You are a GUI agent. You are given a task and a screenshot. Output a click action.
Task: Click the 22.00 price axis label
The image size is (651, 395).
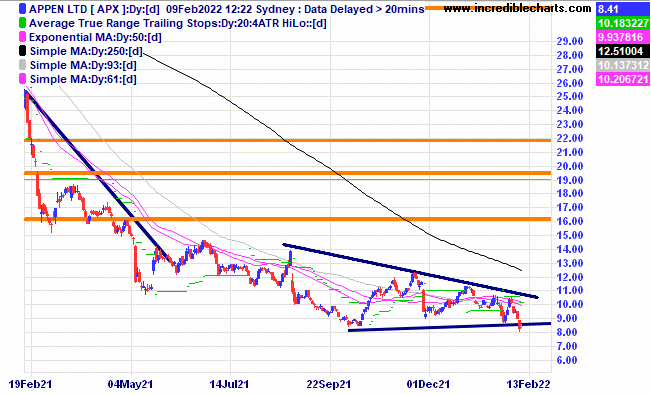coord(570,138)
